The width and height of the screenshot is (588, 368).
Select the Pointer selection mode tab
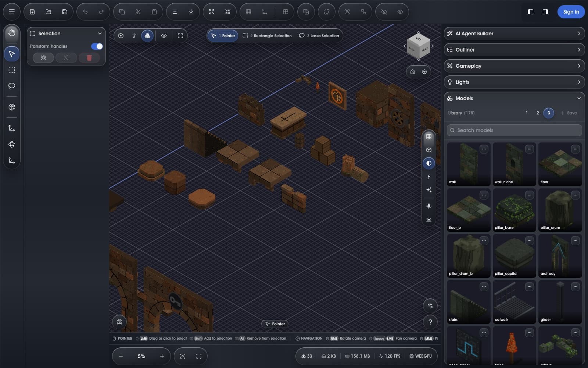[223, 36]
